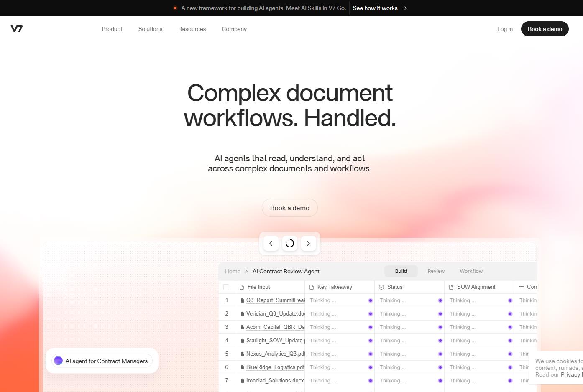Switch to the Workflow tab
583x392 pixels.
(471, 271)
